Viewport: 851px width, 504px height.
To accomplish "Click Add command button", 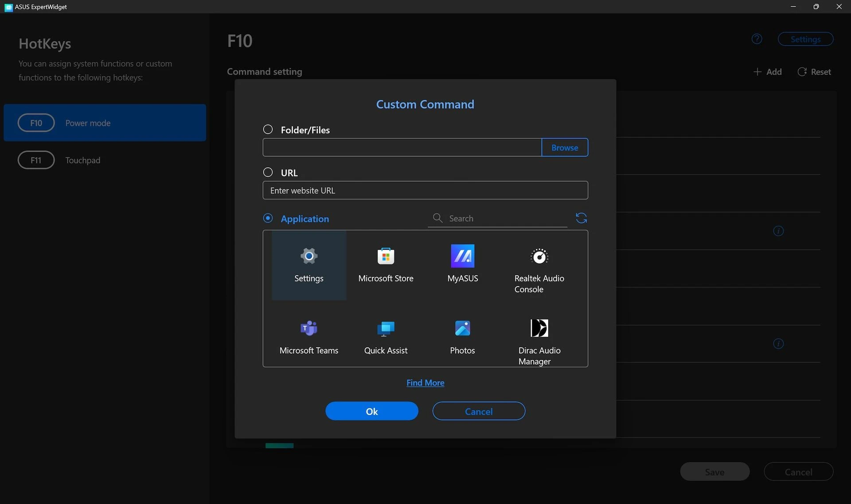I will (x=768, y=72).
